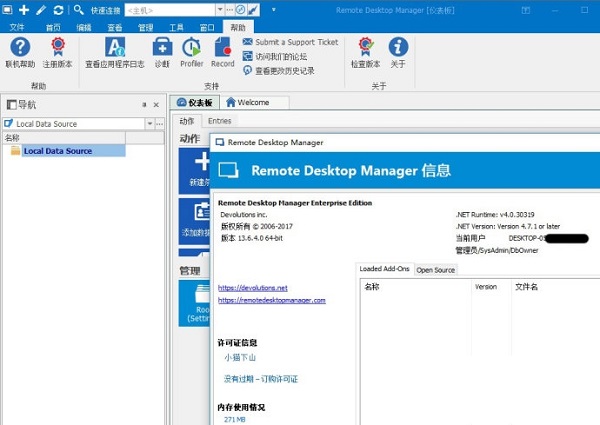Click the Devolutions inc. text
The width and height of the screenshot is (600, 425).
[244, 215]
